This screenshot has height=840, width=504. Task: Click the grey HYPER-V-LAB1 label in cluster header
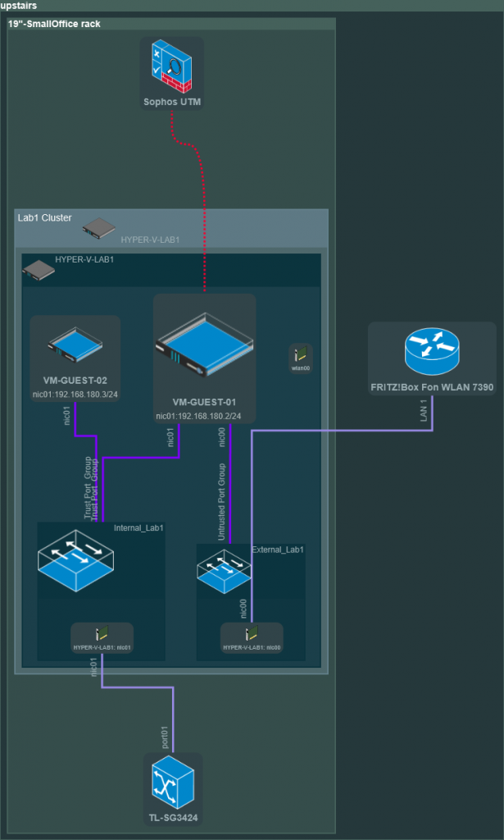(150, 240)
